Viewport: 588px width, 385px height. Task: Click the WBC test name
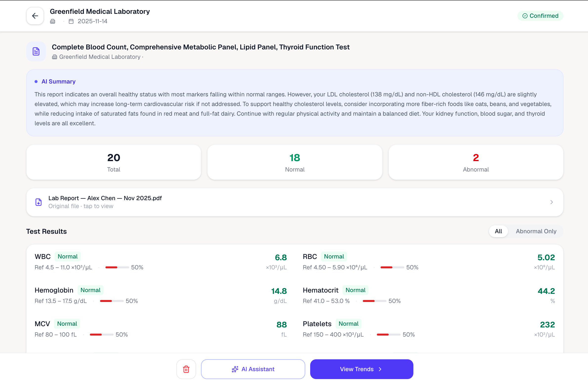tap(43, 257)
